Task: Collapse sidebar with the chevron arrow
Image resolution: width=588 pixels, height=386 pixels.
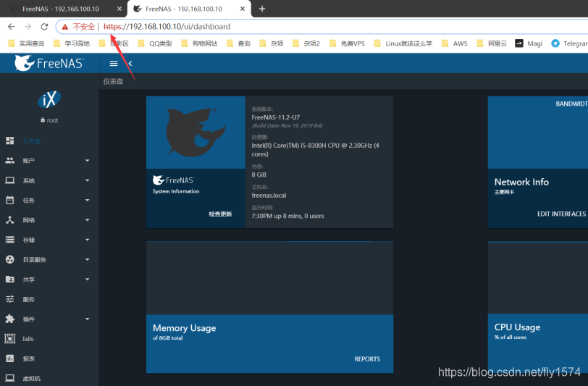Action: [130, 64]
